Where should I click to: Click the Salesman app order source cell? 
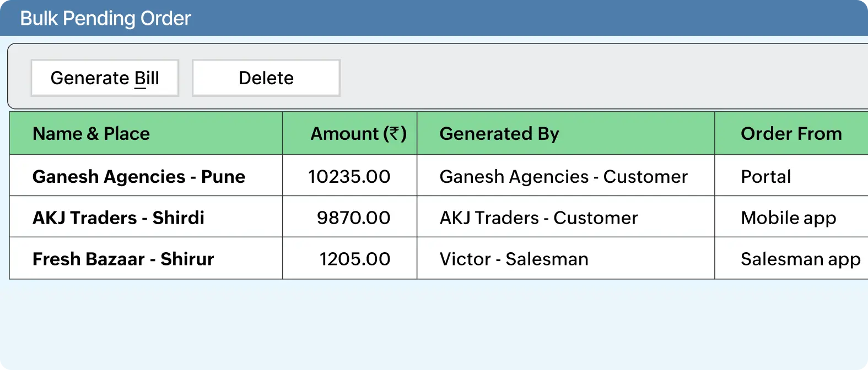coord(801,259)
